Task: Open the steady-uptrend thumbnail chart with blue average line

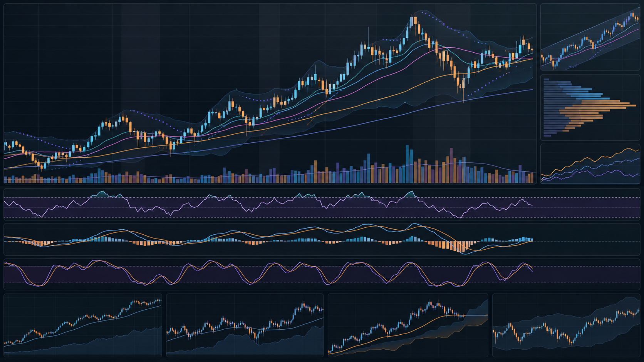Action: pos(83,325)
